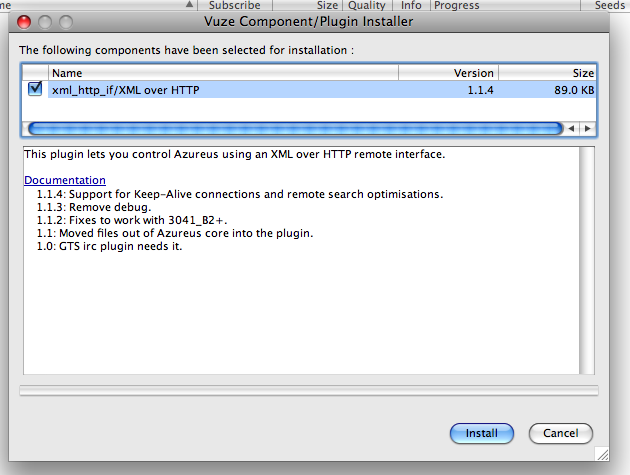Click the installation progress bar
The width and height of the screenshot is (630, 475).
click(x=309, y=391)
